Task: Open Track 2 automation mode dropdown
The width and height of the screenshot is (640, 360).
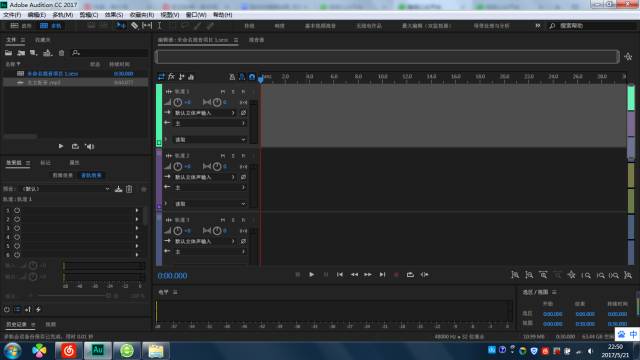Action: [x=210, y=203]
